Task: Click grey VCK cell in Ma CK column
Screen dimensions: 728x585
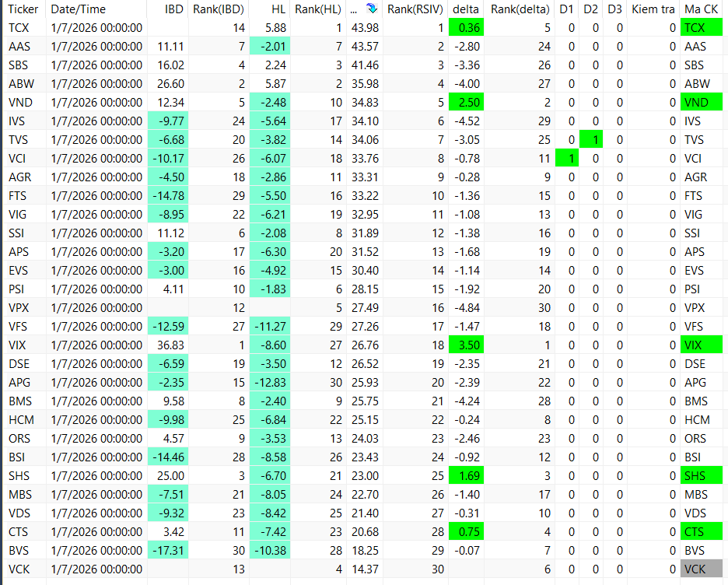Action: [x=701, y=569]
